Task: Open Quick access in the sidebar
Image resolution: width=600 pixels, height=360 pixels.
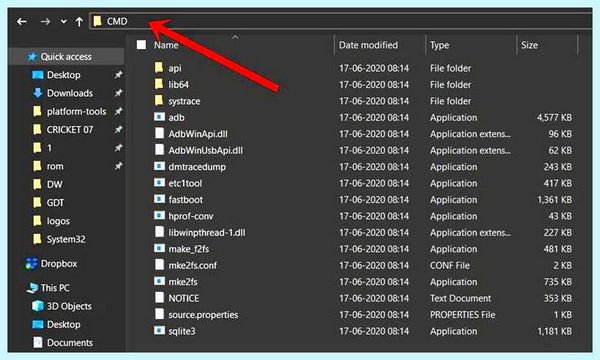Action: pyautogui.click(x=66, y=57)
